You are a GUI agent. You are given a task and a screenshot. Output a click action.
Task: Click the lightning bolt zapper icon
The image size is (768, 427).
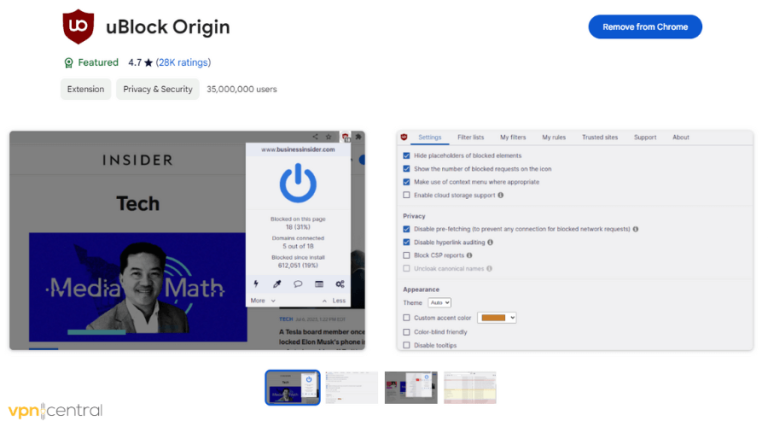point(256,284)
